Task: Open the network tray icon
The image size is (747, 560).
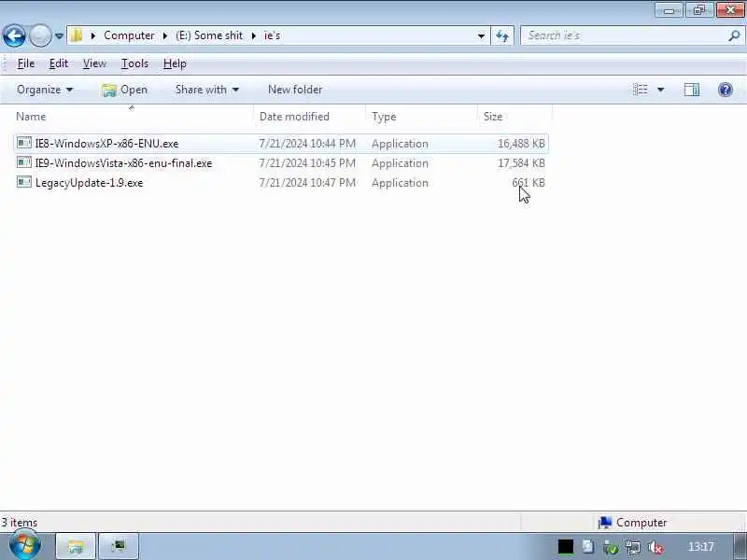Action: coord(633,548)
